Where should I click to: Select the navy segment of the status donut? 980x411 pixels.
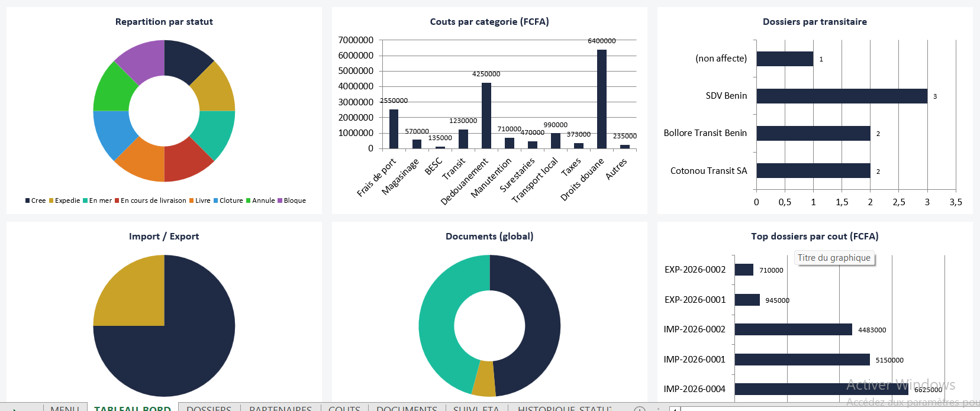point(184,62)
